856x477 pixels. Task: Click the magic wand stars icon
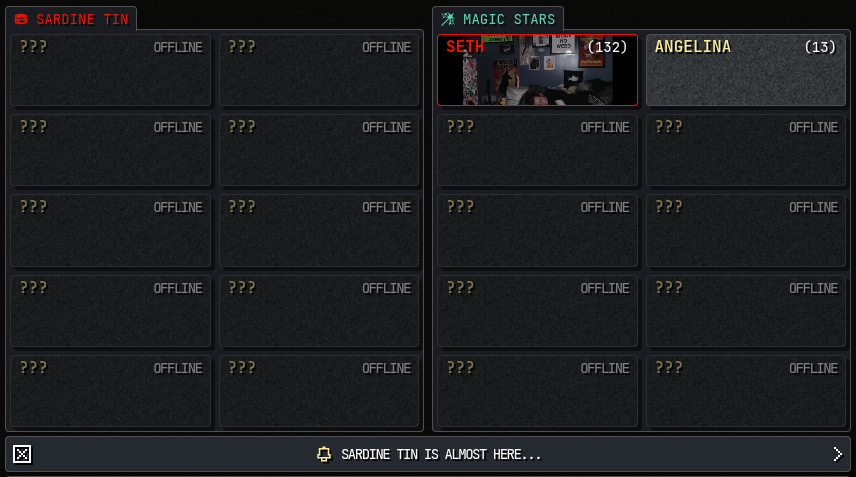tap(448, 20)
